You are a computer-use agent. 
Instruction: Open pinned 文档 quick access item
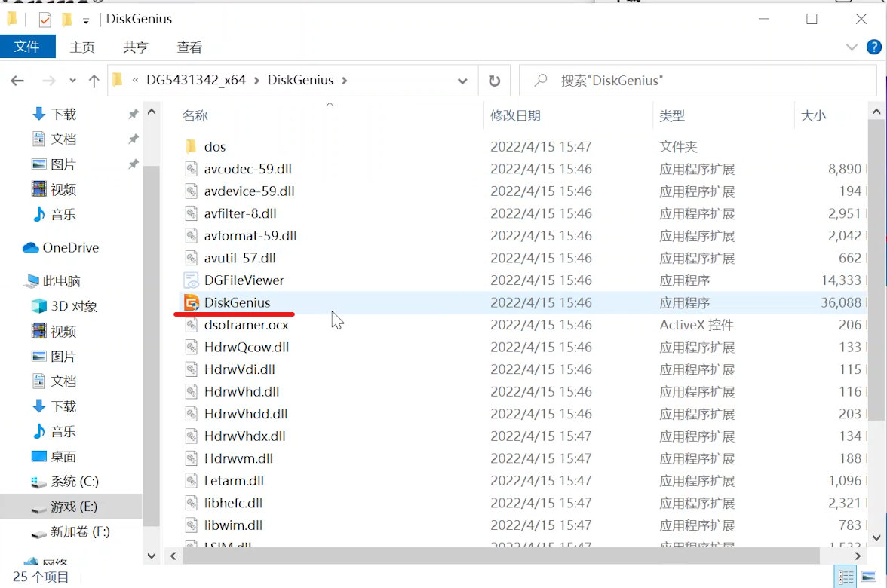pos(54,139)
